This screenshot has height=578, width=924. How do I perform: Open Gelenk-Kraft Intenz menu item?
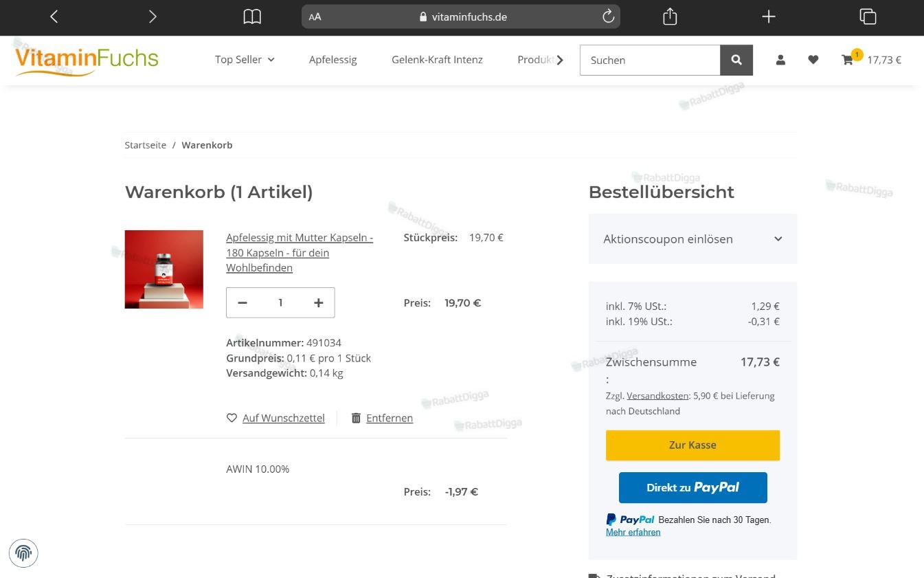coord(437,60)
